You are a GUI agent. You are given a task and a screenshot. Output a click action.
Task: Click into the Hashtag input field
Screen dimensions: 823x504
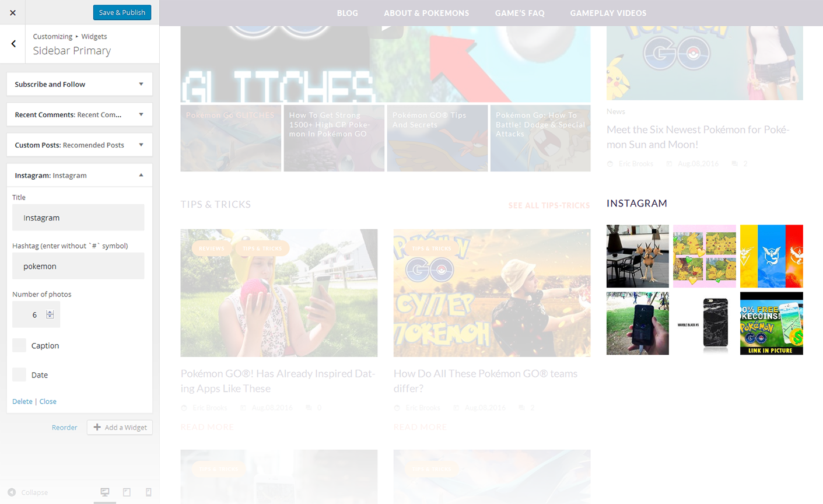pyautogui.click(x=78, y=266)
